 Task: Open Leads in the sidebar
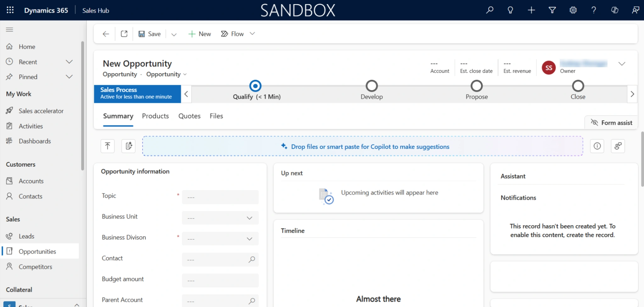tap(26, 236)
